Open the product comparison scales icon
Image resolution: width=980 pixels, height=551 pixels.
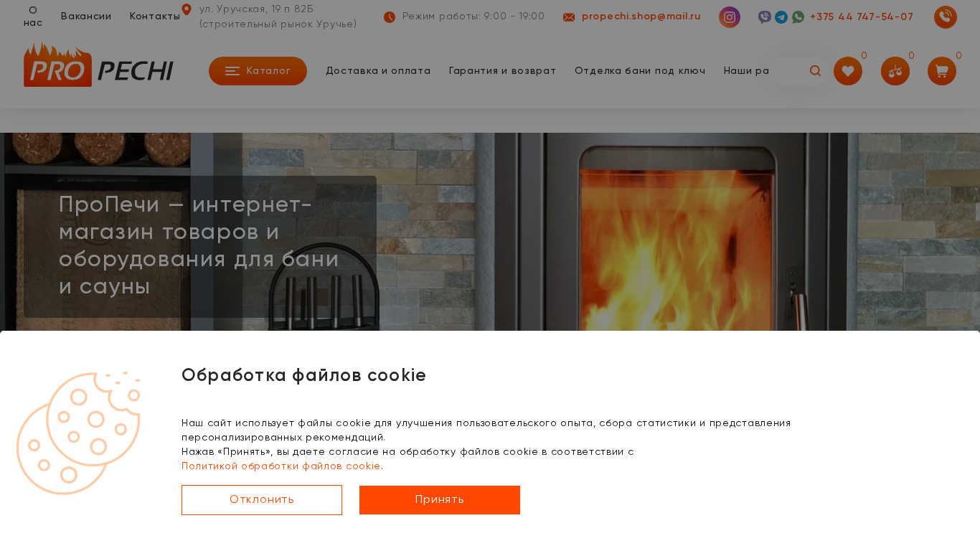pyautogui.click(x=895, y=71)
